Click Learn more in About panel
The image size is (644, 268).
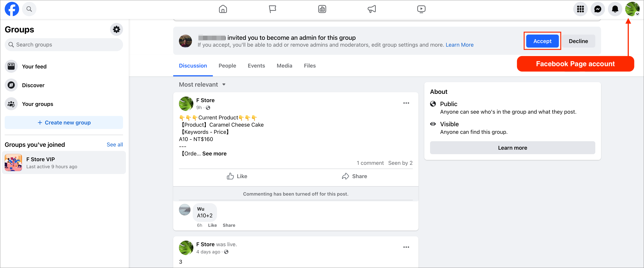coord(512,148)
